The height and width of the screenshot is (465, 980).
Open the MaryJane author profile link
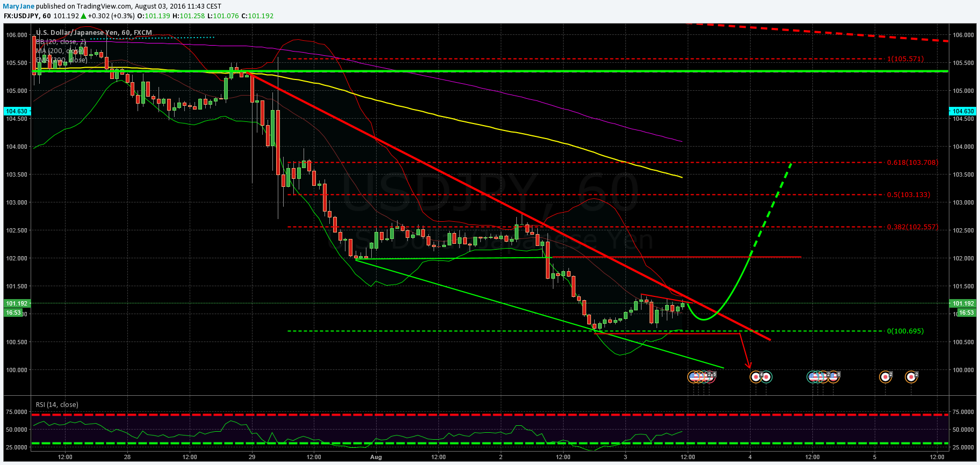(x=19, y=6)
